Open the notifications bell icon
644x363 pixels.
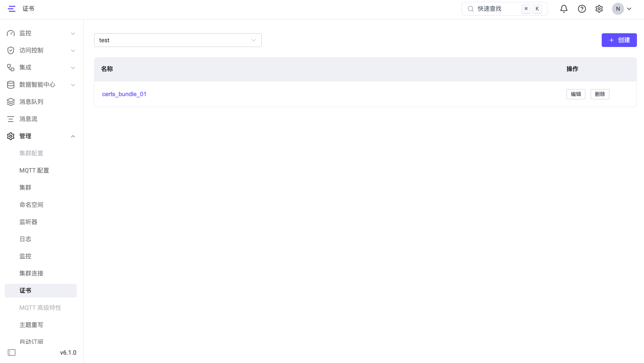pyautogui.click(x=564, y=9)
